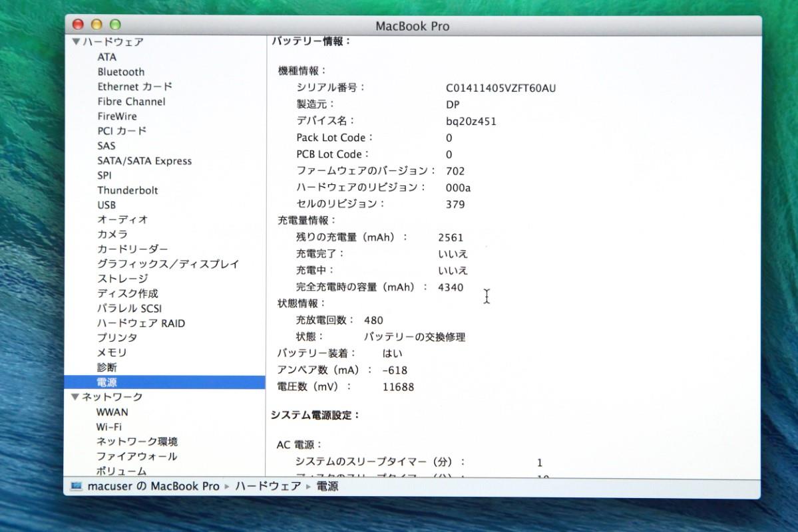The width and height of the screenshot is (798, 532).
Task: Minimize the window with yellow button
Action: (97, 25)
